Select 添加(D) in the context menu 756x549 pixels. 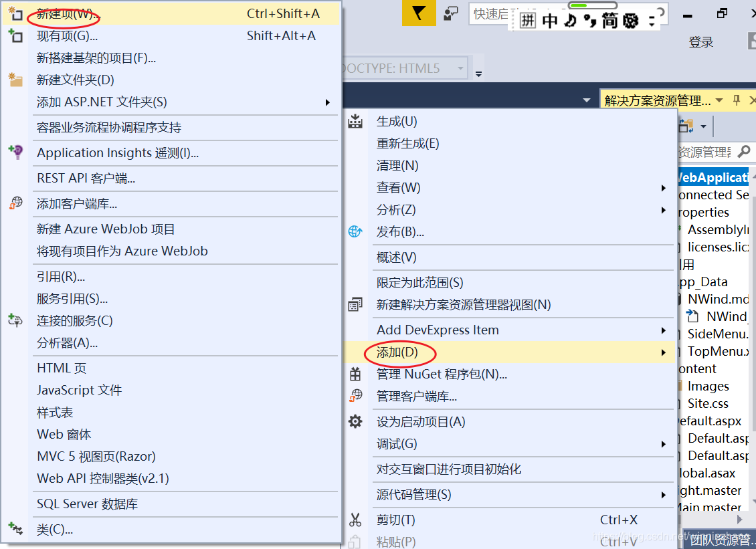tap(508, 352)
